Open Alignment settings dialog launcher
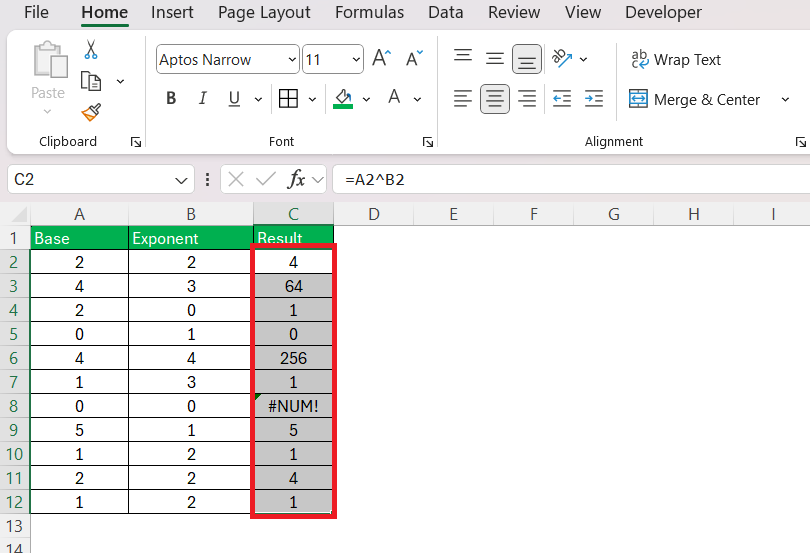Screen dimensions: 810x553 coord(801,142)
